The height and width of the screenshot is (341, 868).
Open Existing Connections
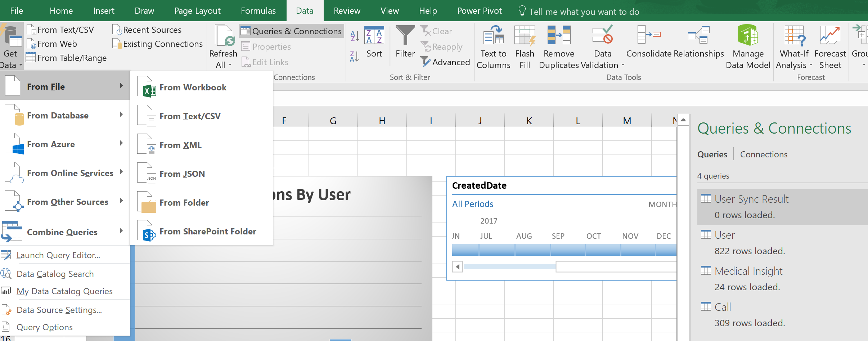158,44
